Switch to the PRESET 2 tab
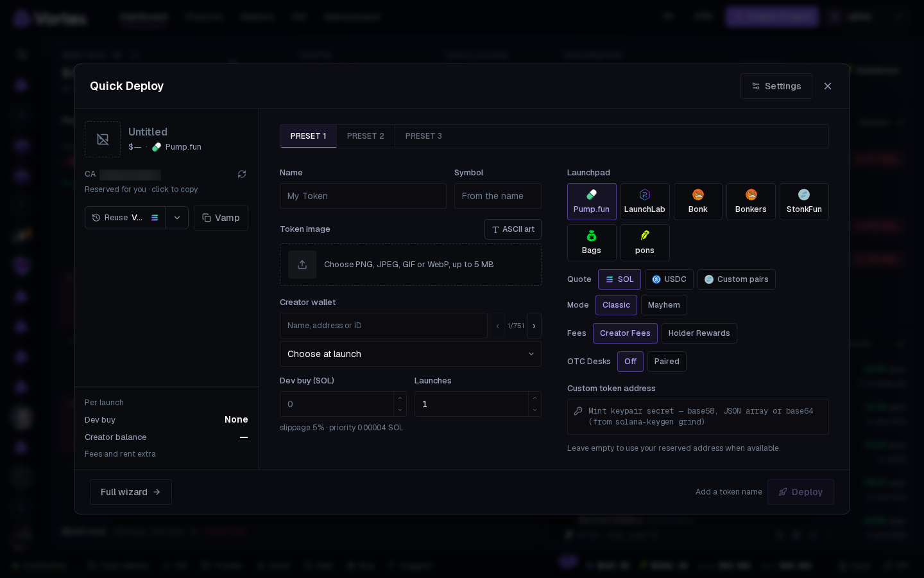The width and height of the screenshot is (924, 578). [x=366, y=136]
